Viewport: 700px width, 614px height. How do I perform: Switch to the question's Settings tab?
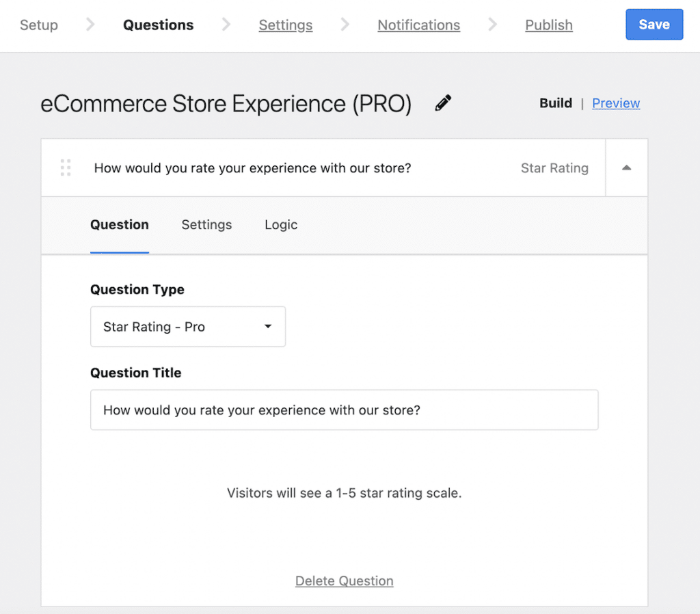point(206,224)
